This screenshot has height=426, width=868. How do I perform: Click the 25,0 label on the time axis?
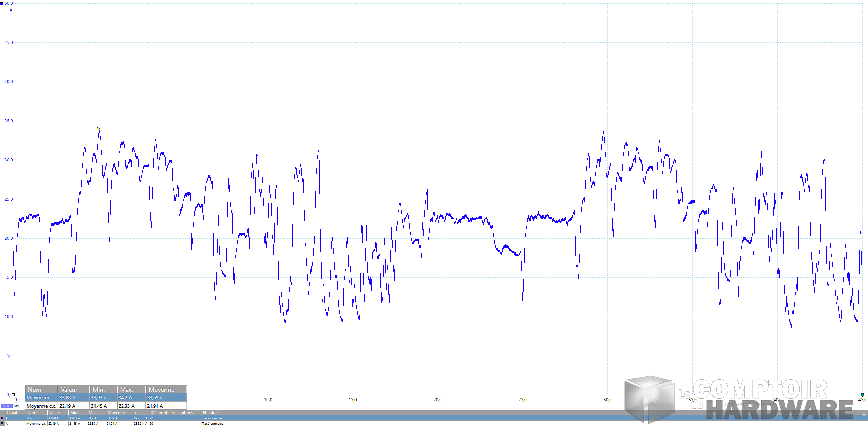click(x=523, y=400)
